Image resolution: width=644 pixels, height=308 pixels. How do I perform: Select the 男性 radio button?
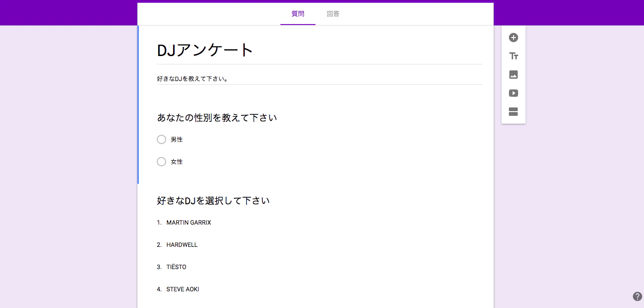click(161, 139)
